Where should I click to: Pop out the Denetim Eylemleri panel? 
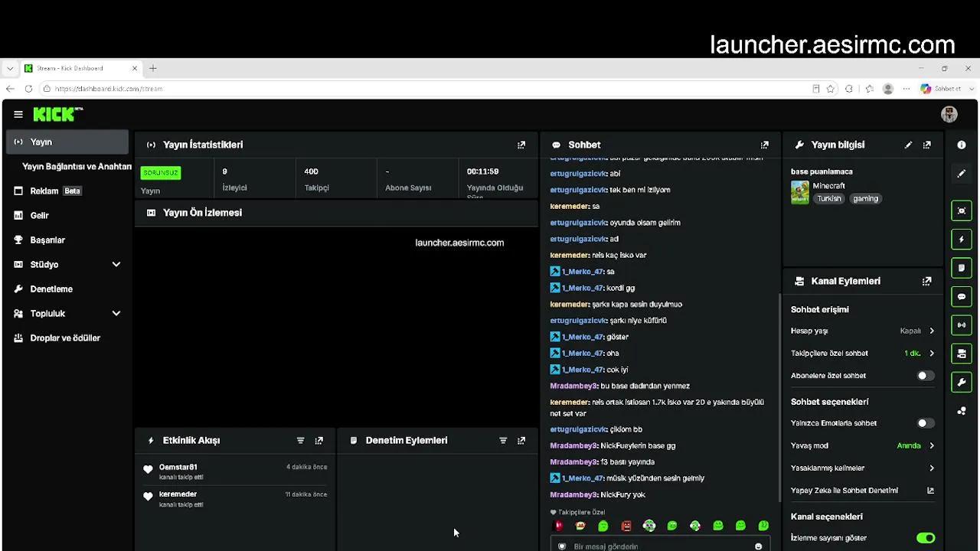(521, 441)
